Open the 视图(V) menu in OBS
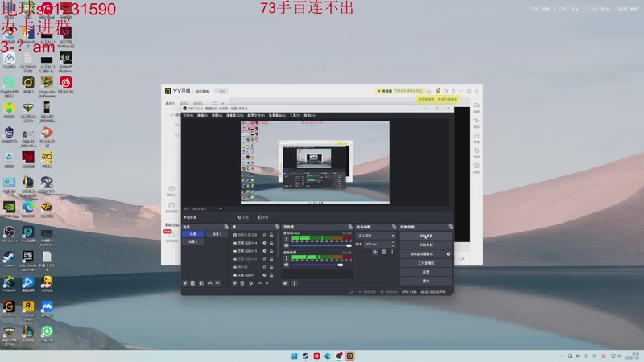This screenshot has height=362, width=644. point(217,116)
